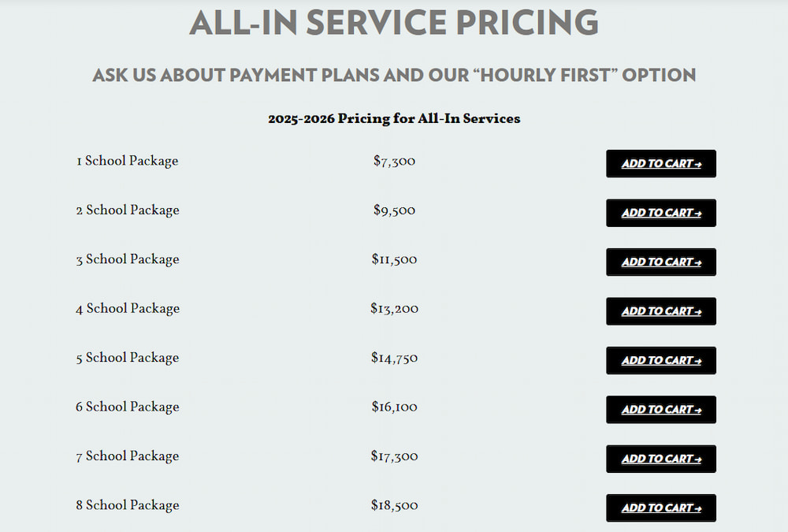Click the payment plans headline text
The image size is (788, 532).
[x=394, y=75]
